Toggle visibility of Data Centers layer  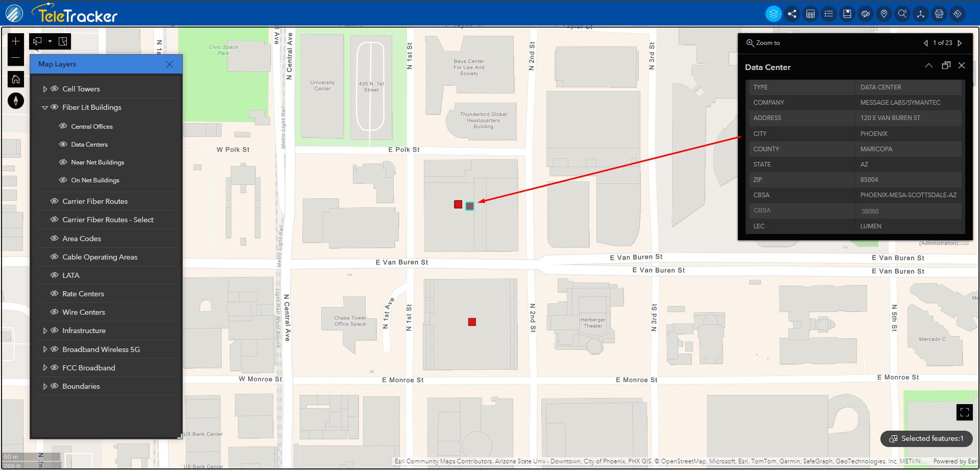[63, 145]
